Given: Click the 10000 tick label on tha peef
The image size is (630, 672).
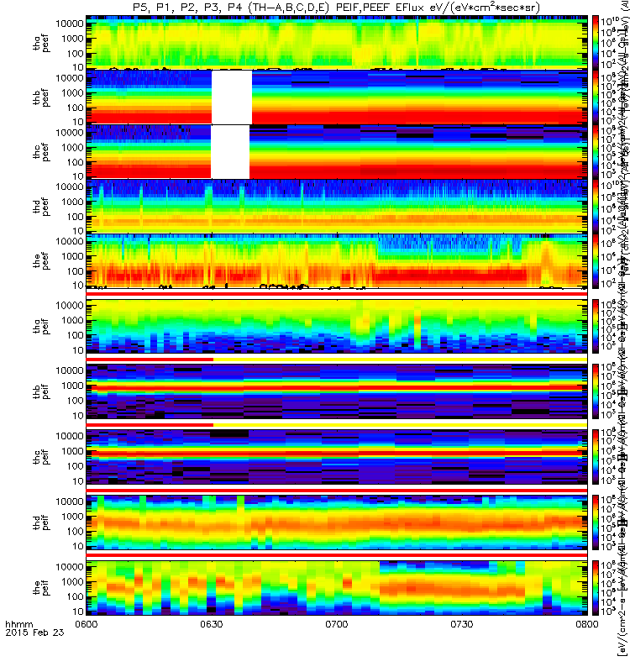Looking at the screenshot, I should point(70,24).
